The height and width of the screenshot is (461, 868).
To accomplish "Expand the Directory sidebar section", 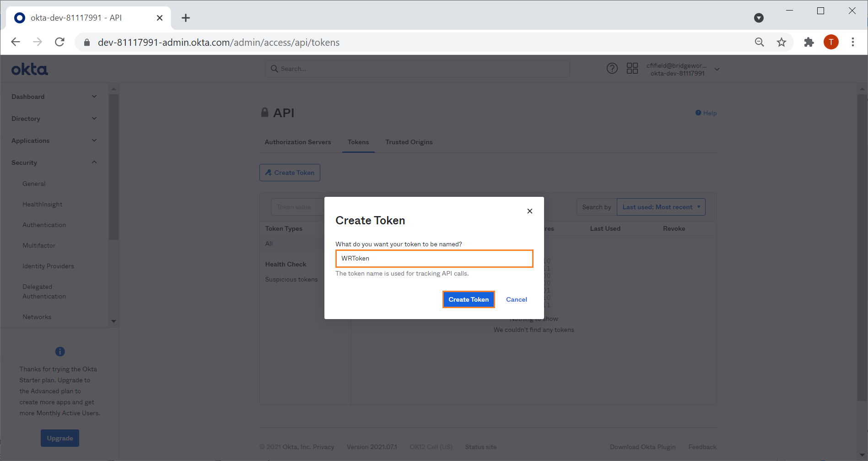I will click(x=54, y=119).
